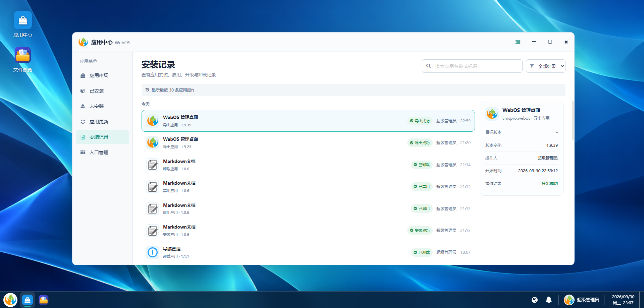644x308 pixels.
Task: Click the 超级管理员 username in the taskbar
Action: click(x=588, y=300)
